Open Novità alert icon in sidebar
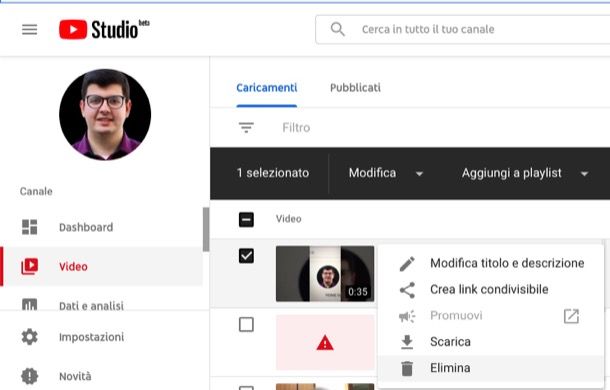 click(x=30, y=376)
